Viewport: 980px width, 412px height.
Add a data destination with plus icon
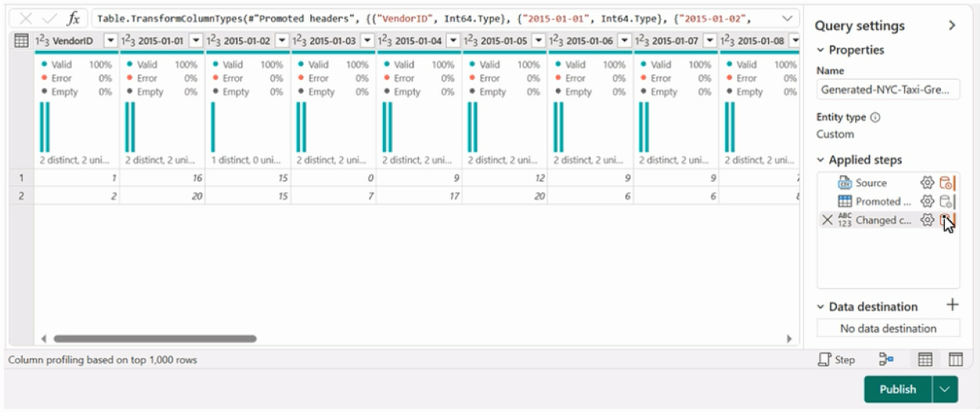tap(952, 306)
